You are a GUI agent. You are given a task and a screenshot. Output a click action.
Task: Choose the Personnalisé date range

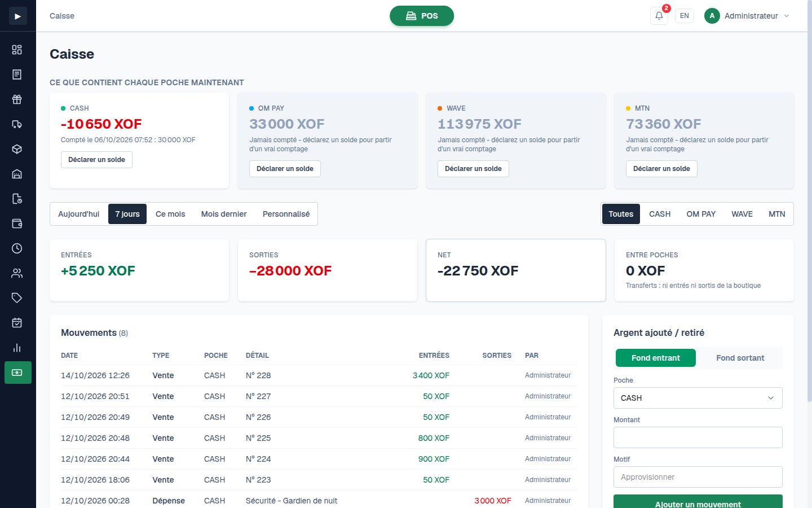286,214
